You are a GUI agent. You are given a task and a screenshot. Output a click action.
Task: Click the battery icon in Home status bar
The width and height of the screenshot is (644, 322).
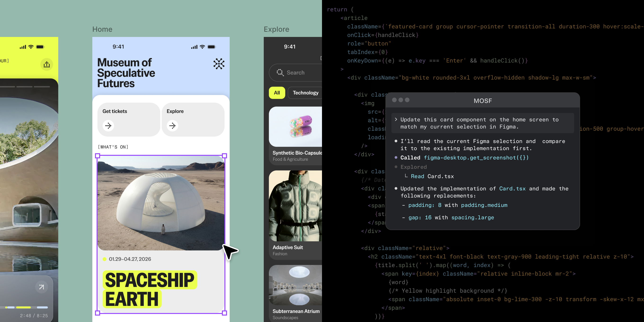[x=211, y=47]
